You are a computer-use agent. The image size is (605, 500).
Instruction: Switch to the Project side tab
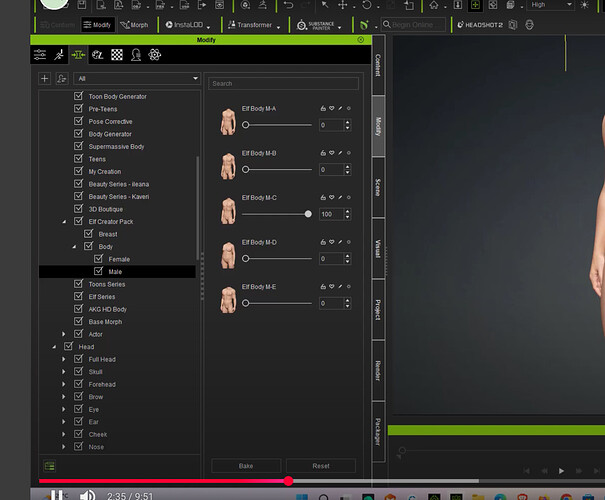tap(378, 310)
